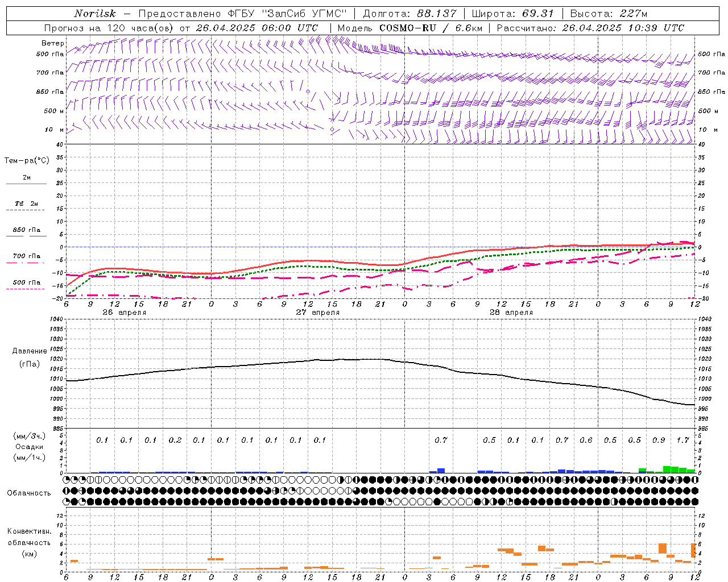The height and width of the screenshot is (582, 728).
Task: Select the "0.2" precipitation value
Action: click(x=175, y=440)
